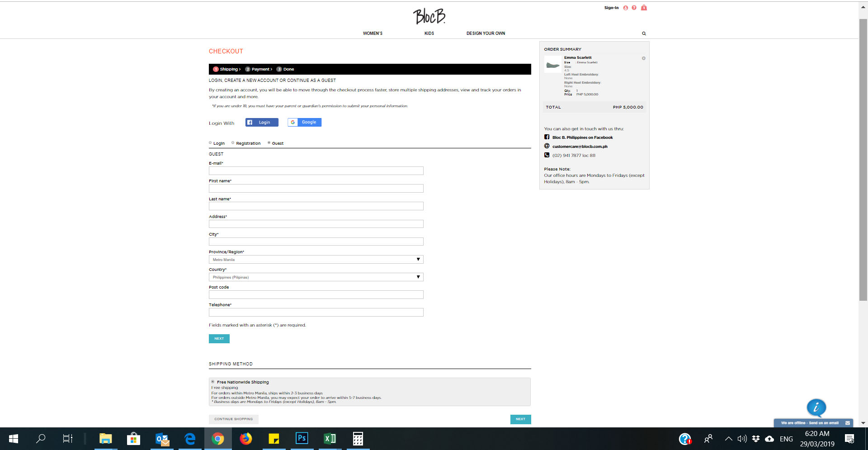Click the Facebook icon in contact section
This screenshot has width=868, height=450.
[547, 137]
